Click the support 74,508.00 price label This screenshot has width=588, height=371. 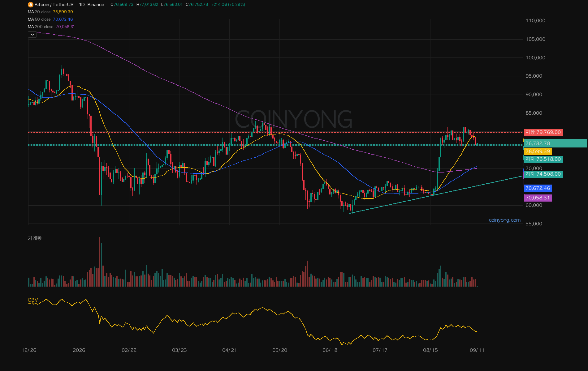coord(543,174)
